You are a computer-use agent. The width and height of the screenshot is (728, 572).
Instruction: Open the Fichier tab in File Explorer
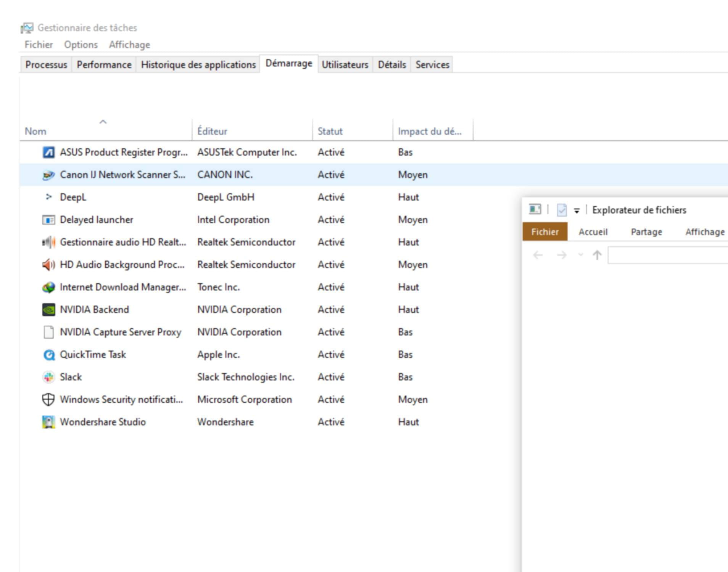(x=544, y=232)
